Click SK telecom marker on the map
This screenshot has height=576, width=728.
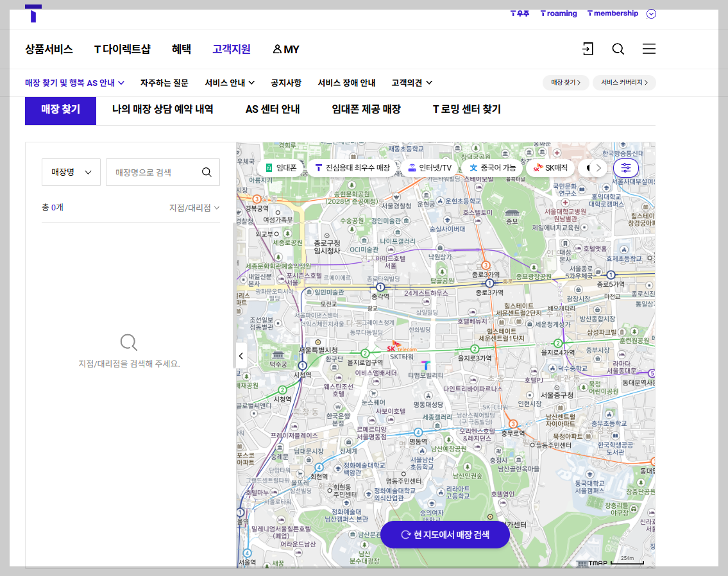click(402, 347)
